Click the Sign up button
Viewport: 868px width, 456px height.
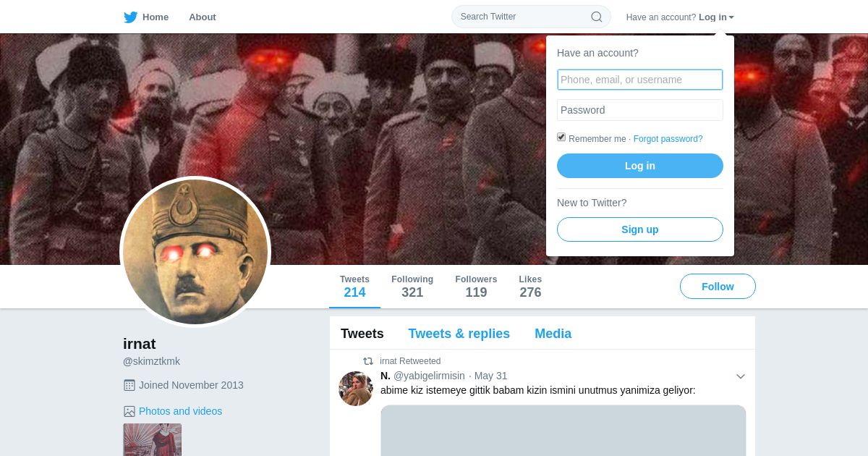pos(640,229)
